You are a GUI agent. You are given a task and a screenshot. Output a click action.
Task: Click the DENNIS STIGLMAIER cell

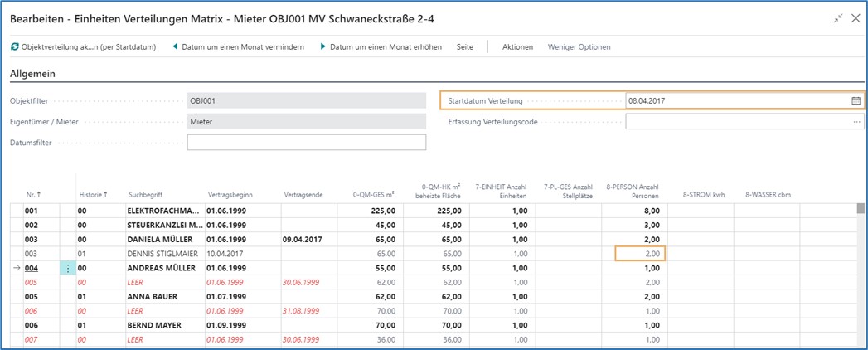[164, 254]
